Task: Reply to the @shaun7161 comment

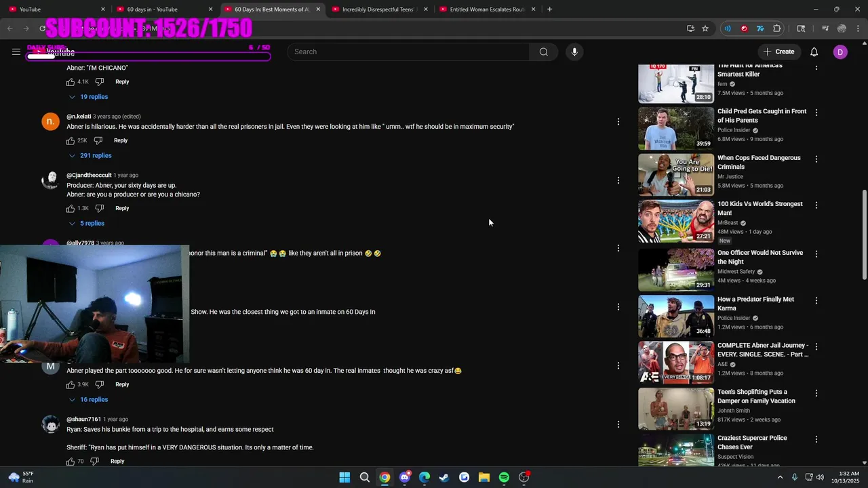Action: 117,461
